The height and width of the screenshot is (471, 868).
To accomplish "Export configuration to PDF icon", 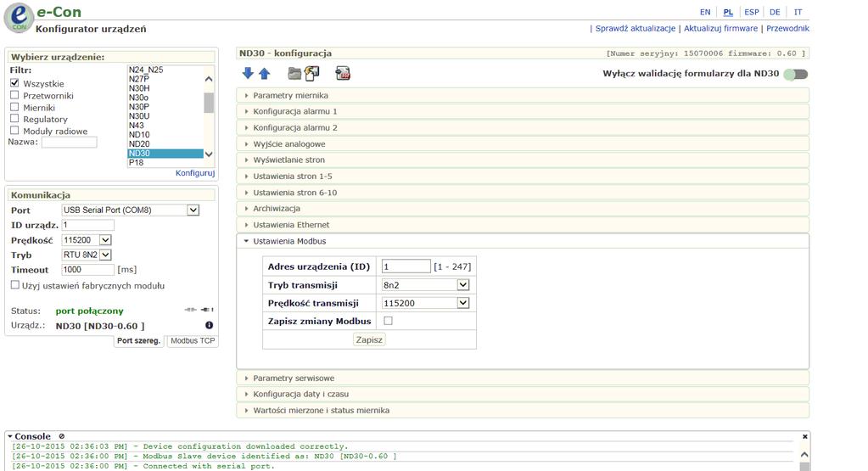I will [x=343, y=73].
